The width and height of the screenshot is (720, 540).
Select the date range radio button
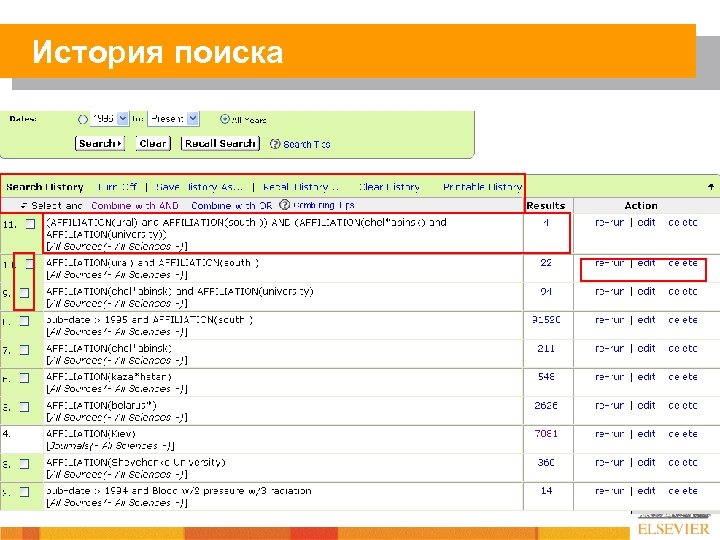click(x=83, y=119)
